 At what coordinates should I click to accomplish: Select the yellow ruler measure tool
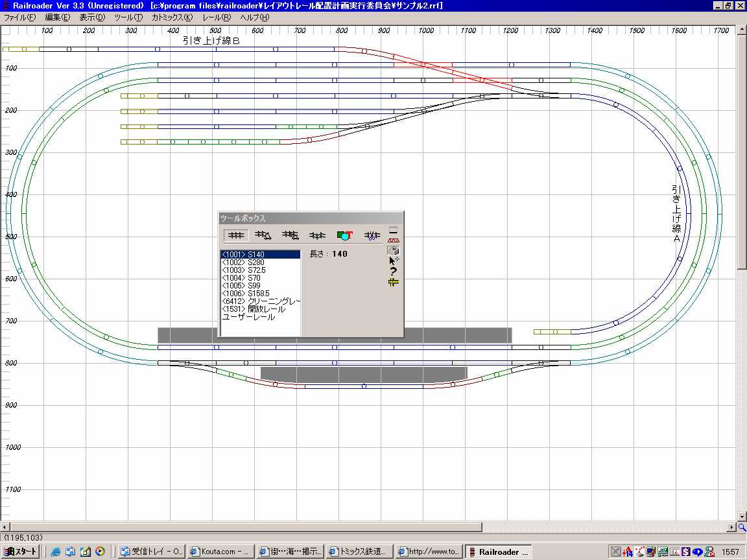click(x=393, y=283)
